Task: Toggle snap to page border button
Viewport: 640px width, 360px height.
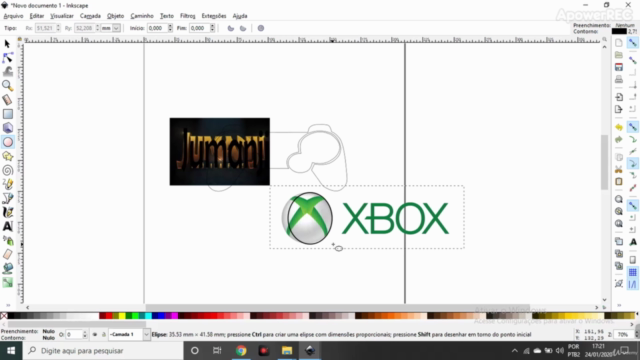Action: (633, 260)
